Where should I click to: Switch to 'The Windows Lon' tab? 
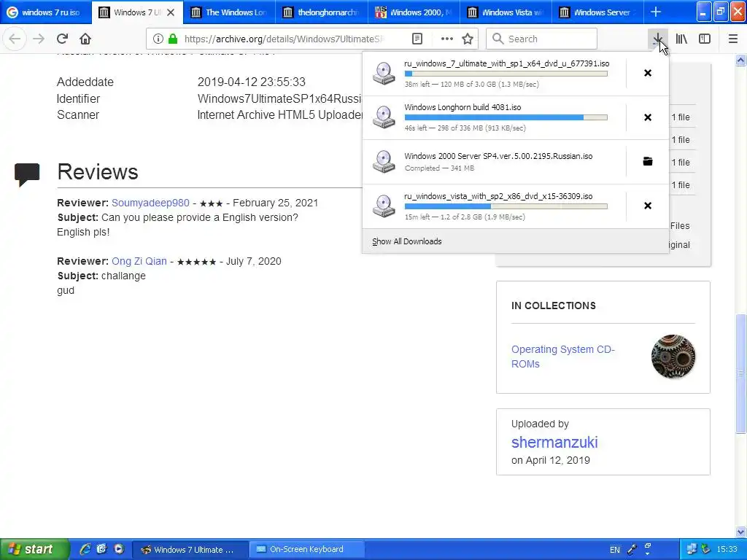[x=229, y=12]
